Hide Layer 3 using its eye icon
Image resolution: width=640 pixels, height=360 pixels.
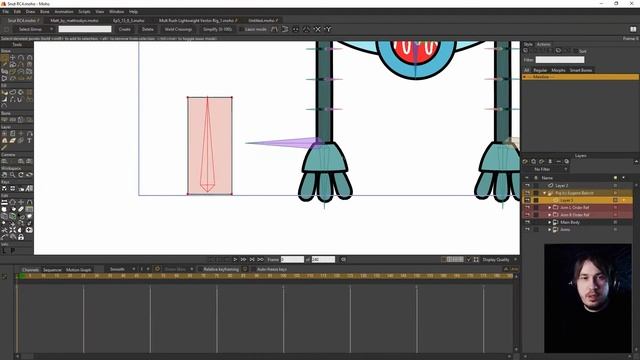pyautogui.click(x=527, y=200)
